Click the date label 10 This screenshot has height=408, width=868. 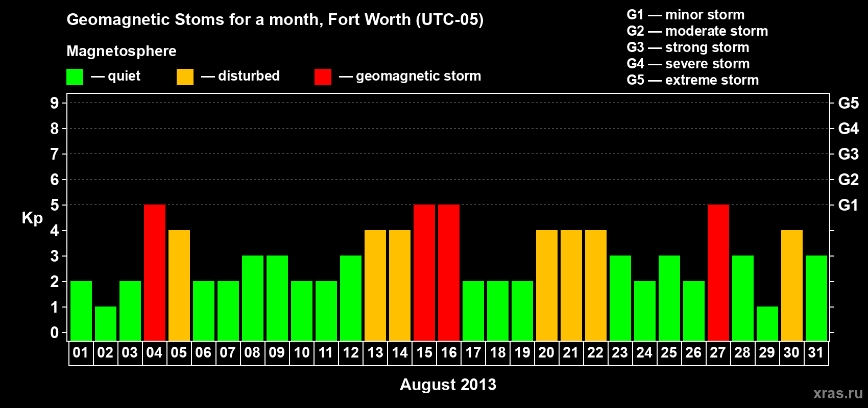tap(301, 352)
